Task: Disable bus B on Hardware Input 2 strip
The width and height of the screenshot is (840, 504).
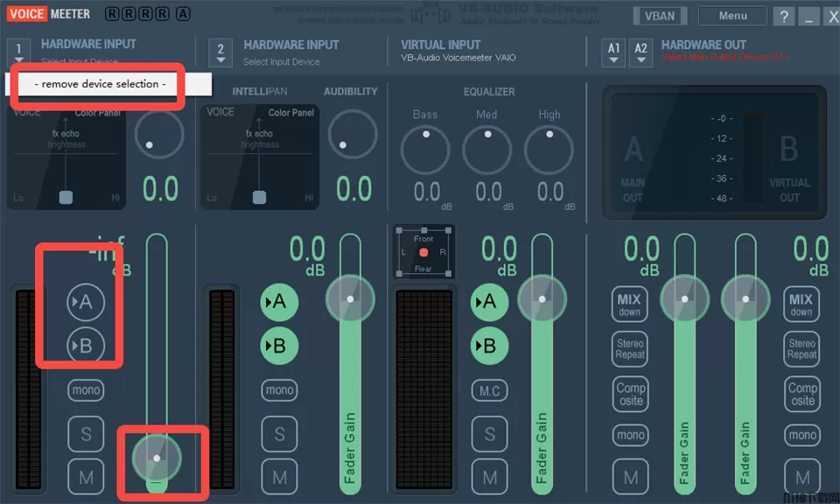Action: point(279,346)
